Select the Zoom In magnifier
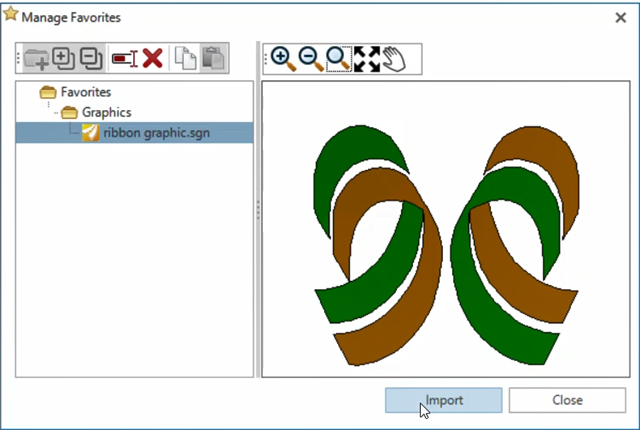 pos(283,59)
